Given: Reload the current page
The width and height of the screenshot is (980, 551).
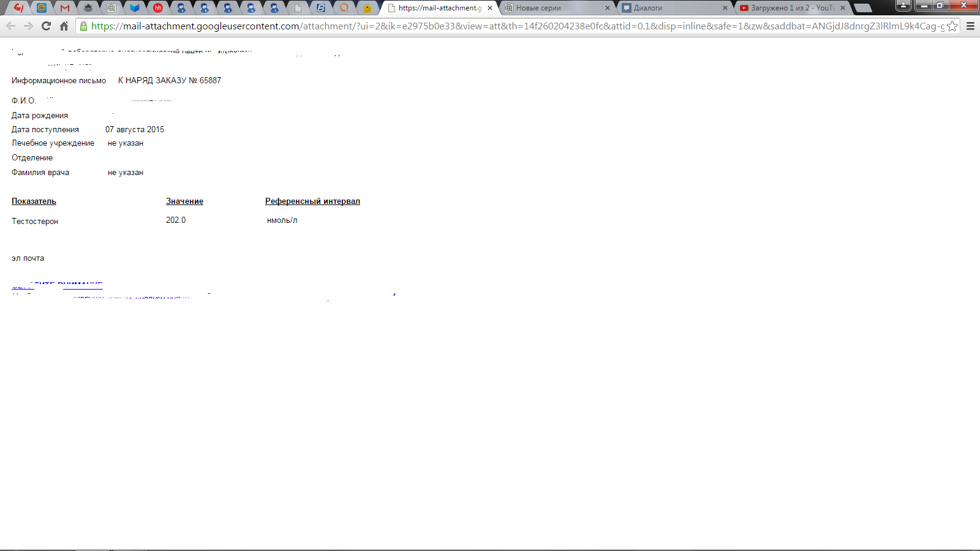Looking at the screenshot, I should 46,26.
